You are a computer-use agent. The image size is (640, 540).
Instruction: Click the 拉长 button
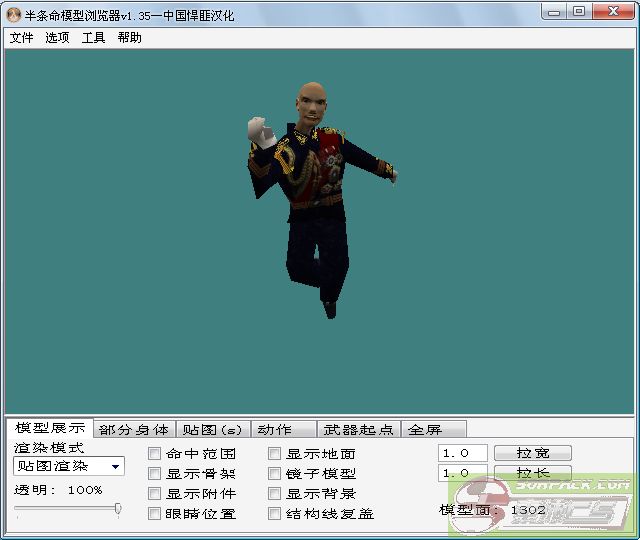pyautogui.click(x=530, y=473)
